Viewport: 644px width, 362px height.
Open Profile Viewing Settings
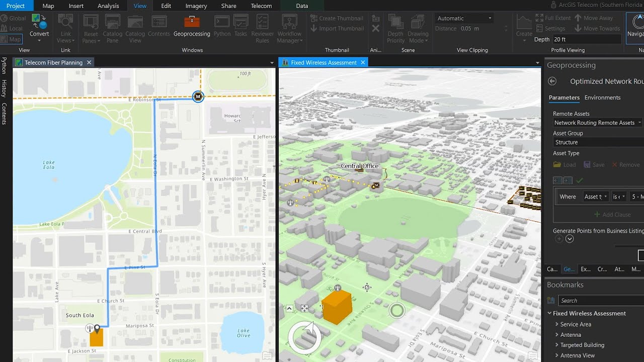click(x=551, y=29)
